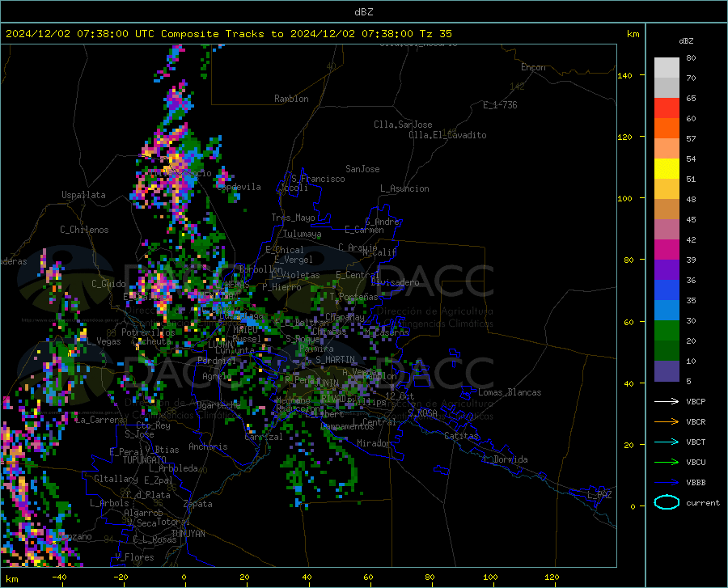Click the 'Capdevila' map label
This screenshot has height=588, width=728.
click(239, 187)
